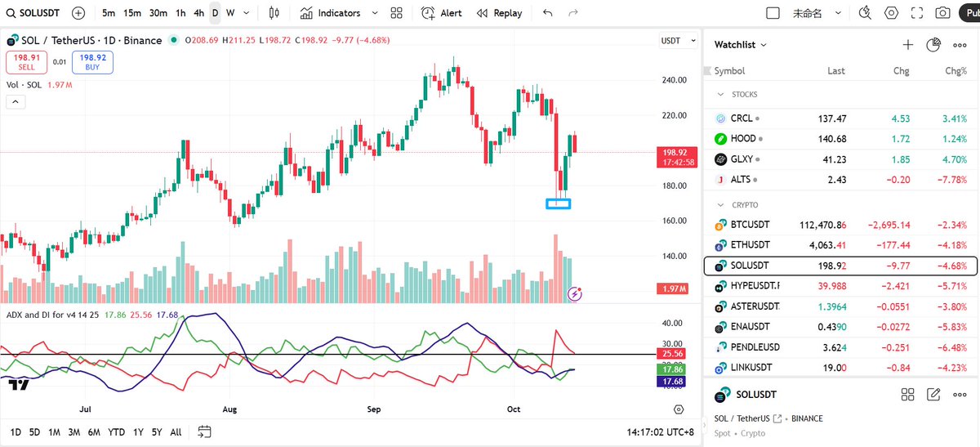
Task: Collapse the indicator legend with the up arrow
Action: tap(16, 101)
